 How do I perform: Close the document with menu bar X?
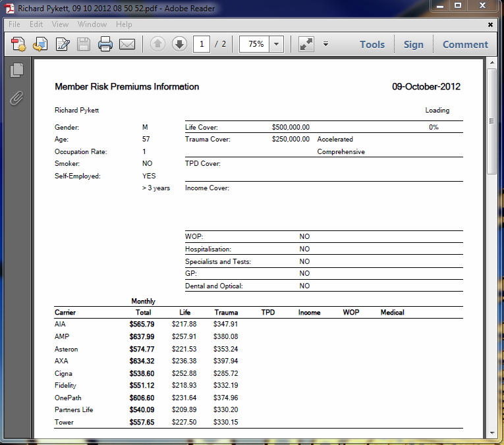(x=490, y=24)
